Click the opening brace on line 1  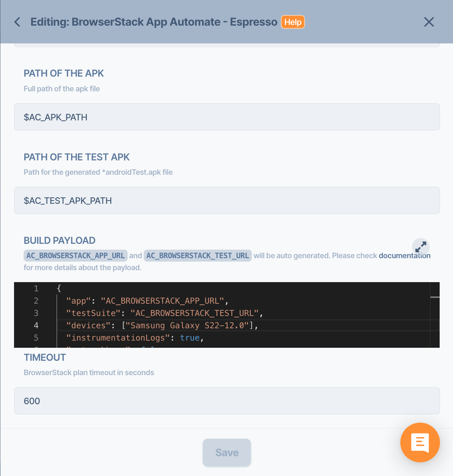(x=59, y=288)
